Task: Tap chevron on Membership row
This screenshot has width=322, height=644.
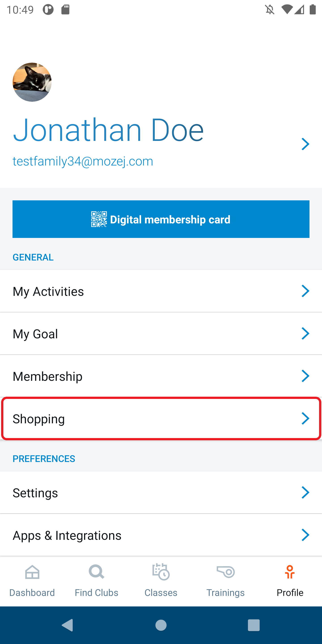Action: 305,376
